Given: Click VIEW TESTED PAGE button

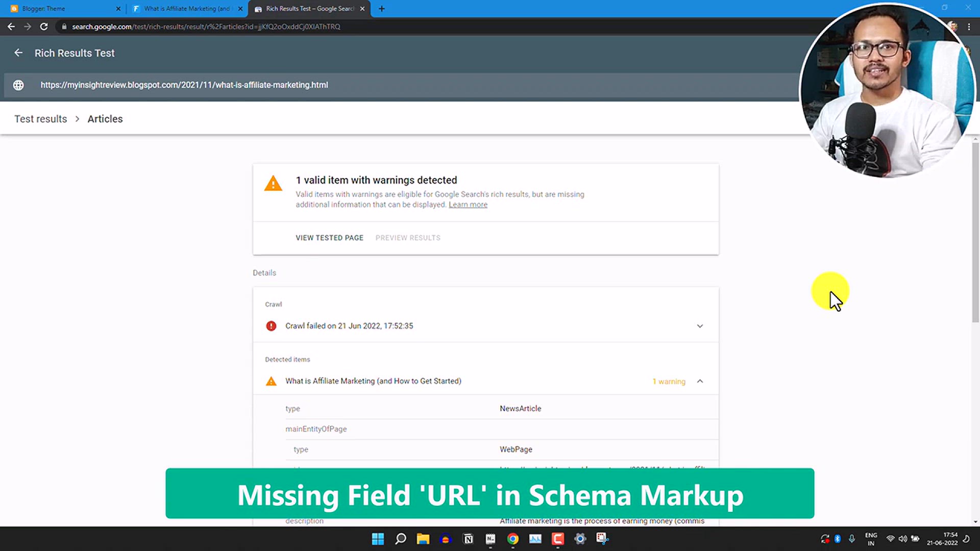Looking at the screenshot, I should click(330, 238).
